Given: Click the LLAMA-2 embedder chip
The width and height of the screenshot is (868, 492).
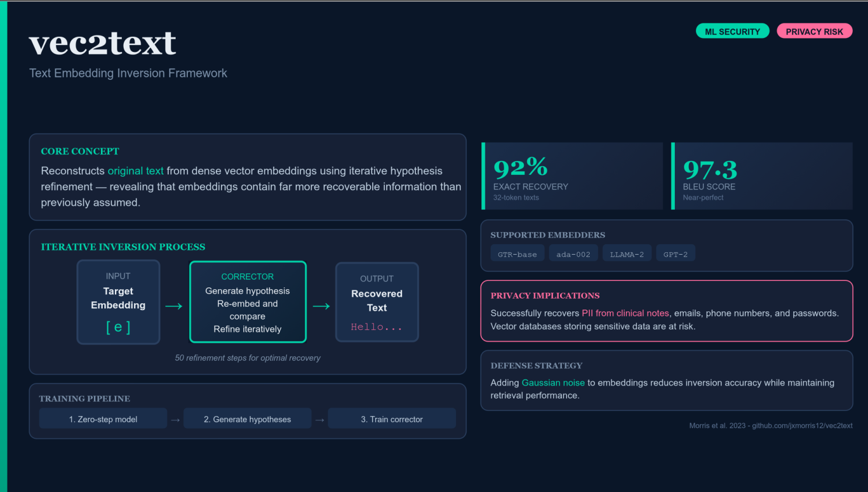Looking at the screenshot, I should click(627, 254).
